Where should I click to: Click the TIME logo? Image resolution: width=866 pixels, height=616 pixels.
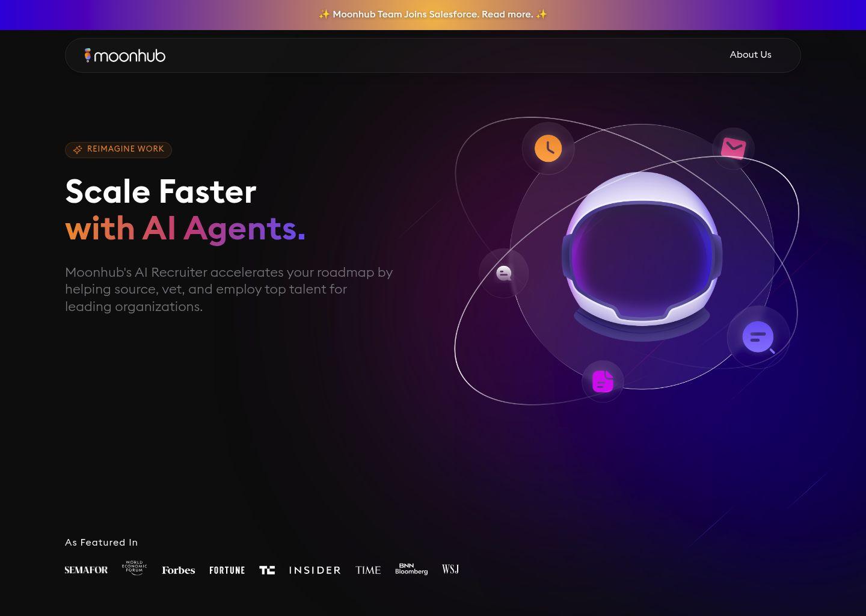tap(367, 570)
